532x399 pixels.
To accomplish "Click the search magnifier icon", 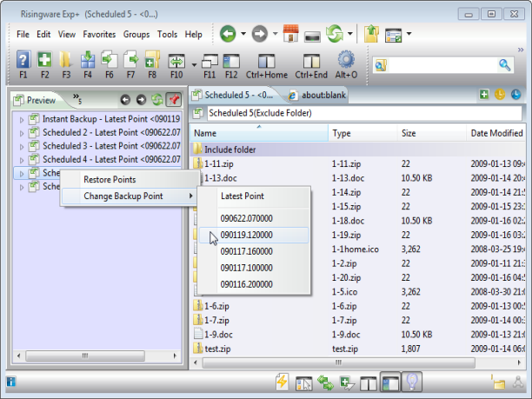I will (x=505, y=65).
